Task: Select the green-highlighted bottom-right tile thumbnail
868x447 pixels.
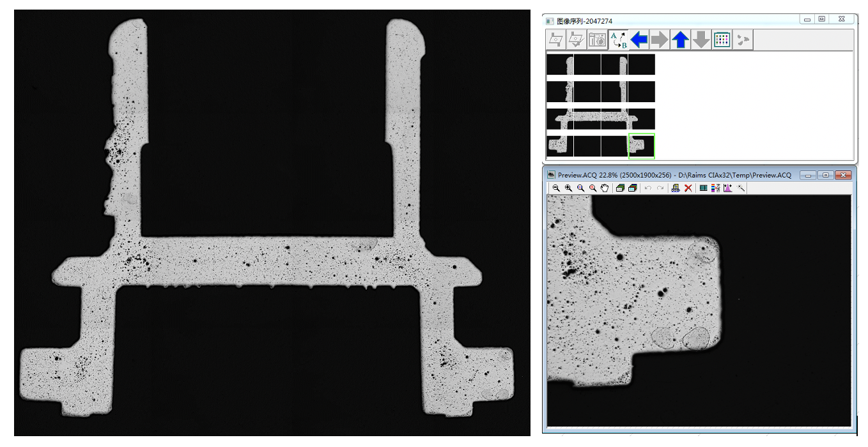Action: tap(642, 146)
